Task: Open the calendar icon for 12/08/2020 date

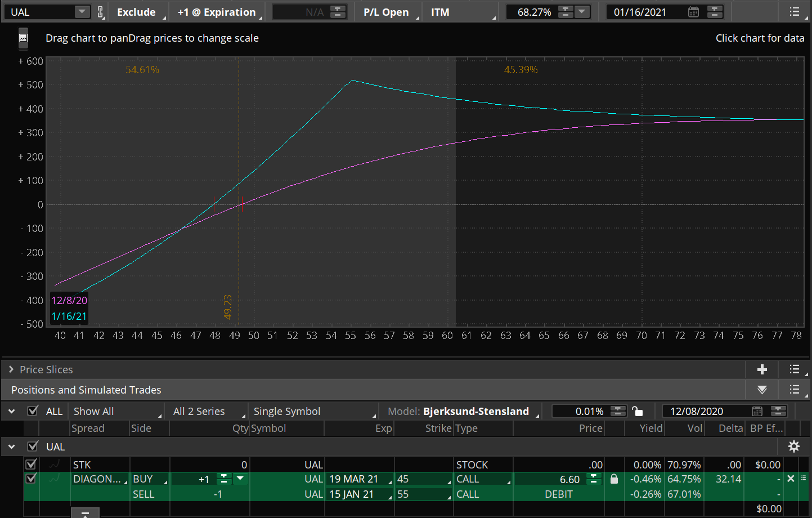Action: pos(757,411)
